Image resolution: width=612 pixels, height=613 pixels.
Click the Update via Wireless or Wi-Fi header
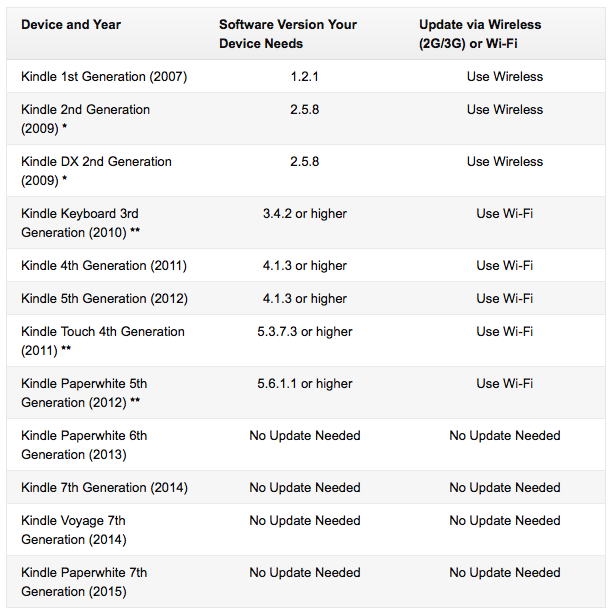click(480, 34)
